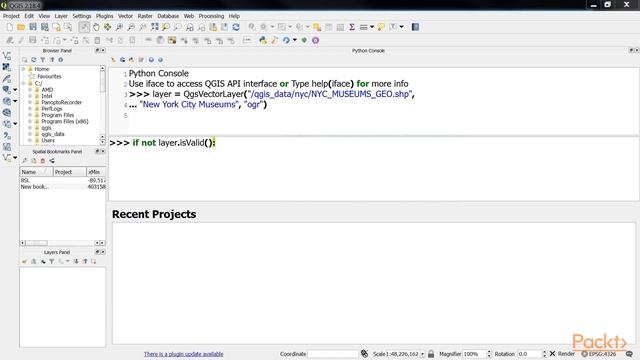Click the Pan Map to Selection icon
Image resolution: width=640 pixels, height=360 pixels.
tap(107, 27)
